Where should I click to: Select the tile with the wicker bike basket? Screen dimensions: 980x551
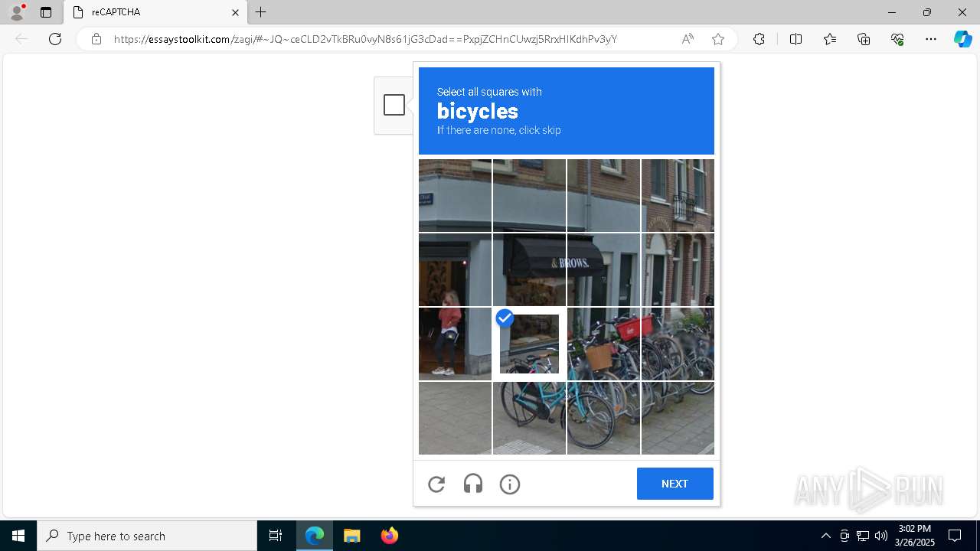point(603,344)
